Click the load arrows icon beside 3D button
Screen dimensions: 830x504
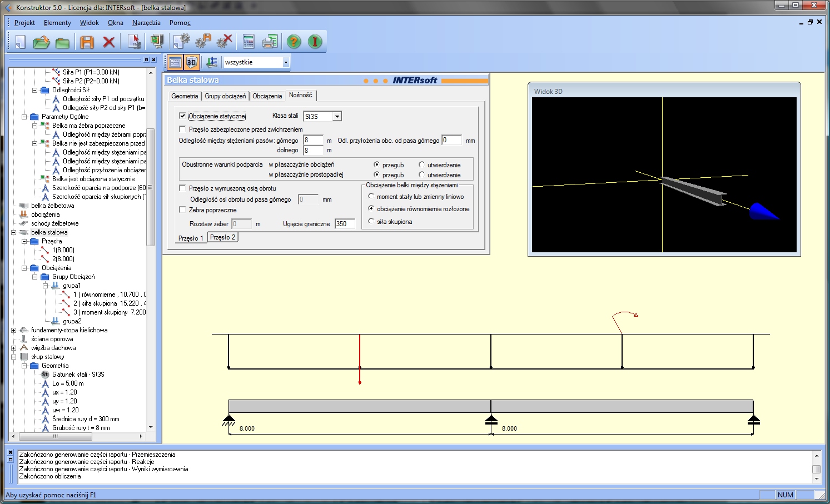211,62
